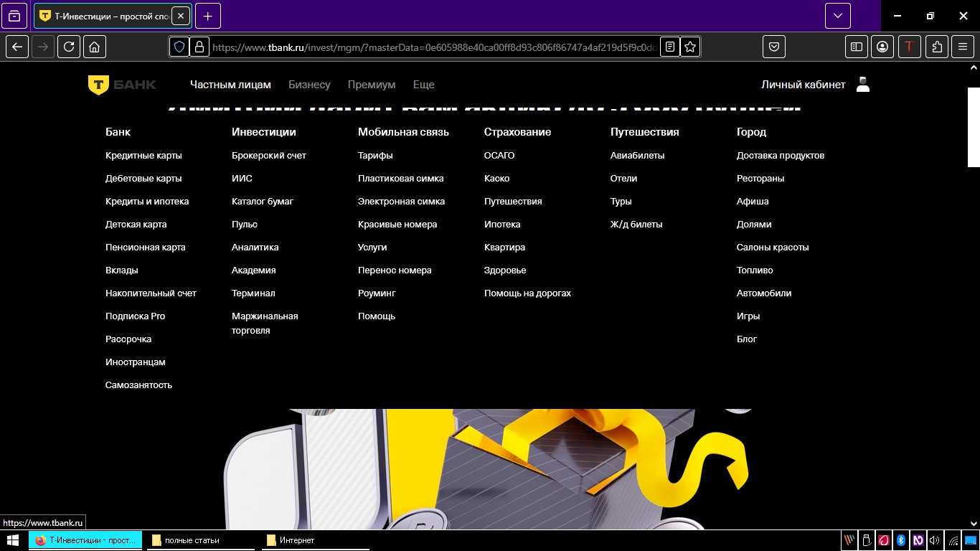Show the browser sidebar panel icon
This screenshot has height=551, width=980.
pyautogui.click(x=856, y=47)
